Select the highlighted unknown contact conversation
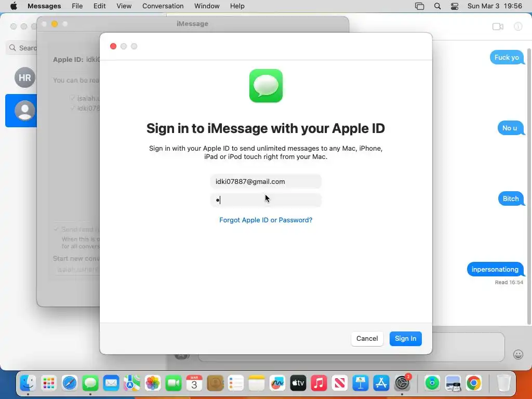The height and width of the screenshot is (399, 532). point(21,111)
